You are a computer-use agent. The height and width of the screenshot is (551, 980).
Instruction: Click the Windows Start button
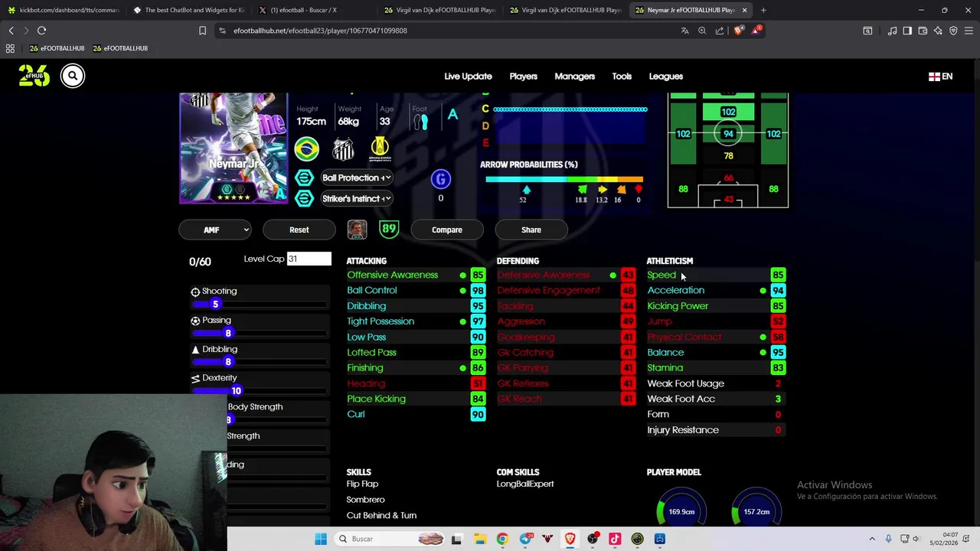point(321,539)
